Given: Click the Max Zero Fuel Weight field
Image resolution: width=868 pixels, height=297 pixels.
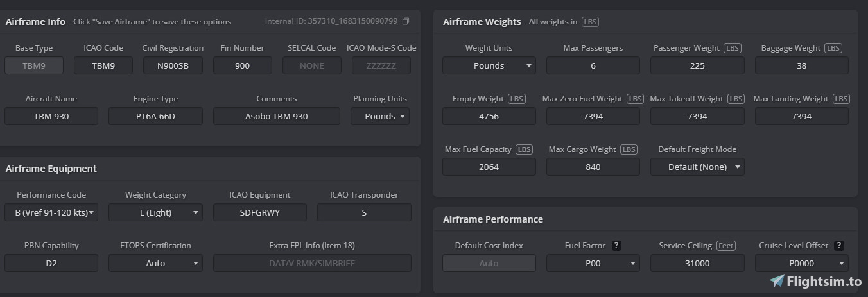Looking at the screenshot, I should [593, 116].
